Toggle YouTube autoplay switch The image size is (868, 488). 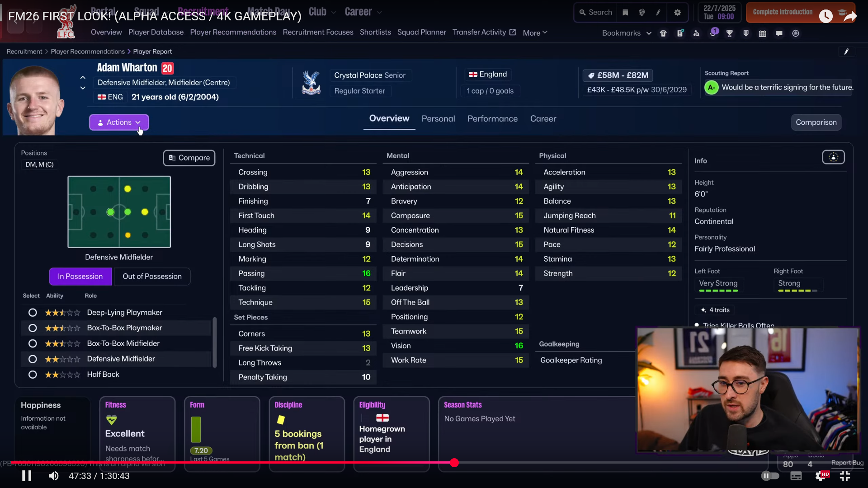click(770, 476)
